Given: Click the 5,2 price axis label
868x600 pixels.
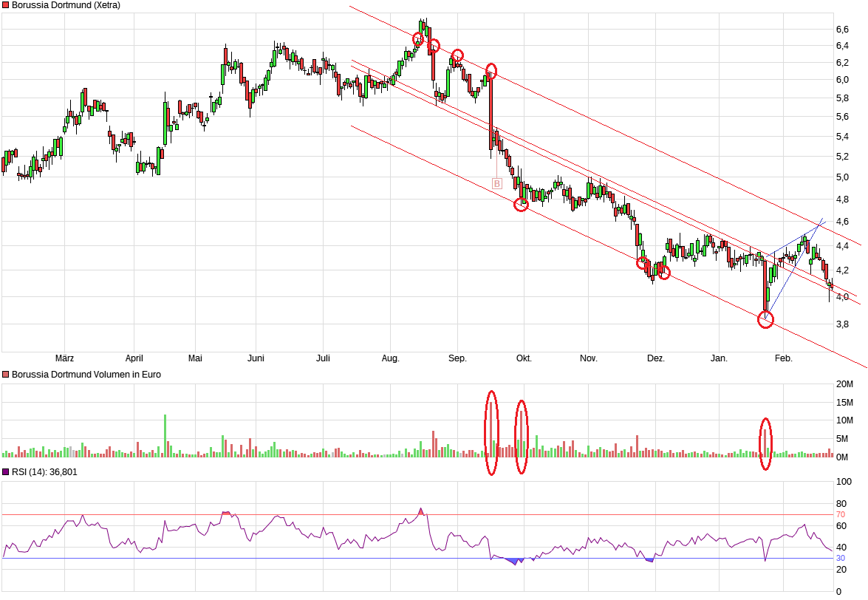Looking at the screenshot, I should click(x=843, y=157).
